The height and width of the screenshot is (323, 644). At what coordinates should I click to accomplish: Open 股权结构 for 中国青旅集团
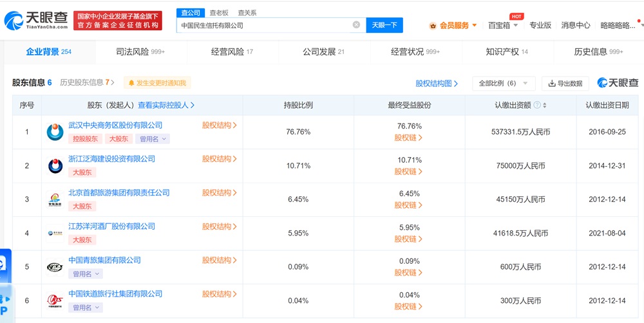(x=220, y=260)
